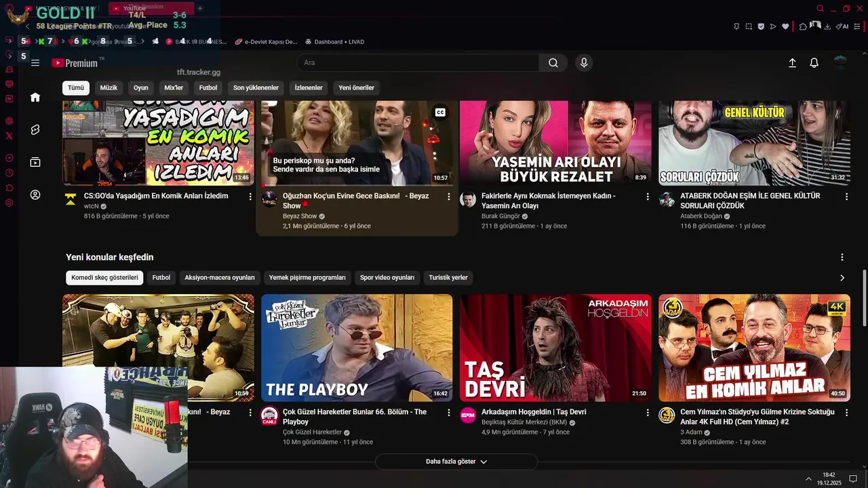Select Yemek pişirme programları topic chip
868x488 pixels.
click(307, 278)
